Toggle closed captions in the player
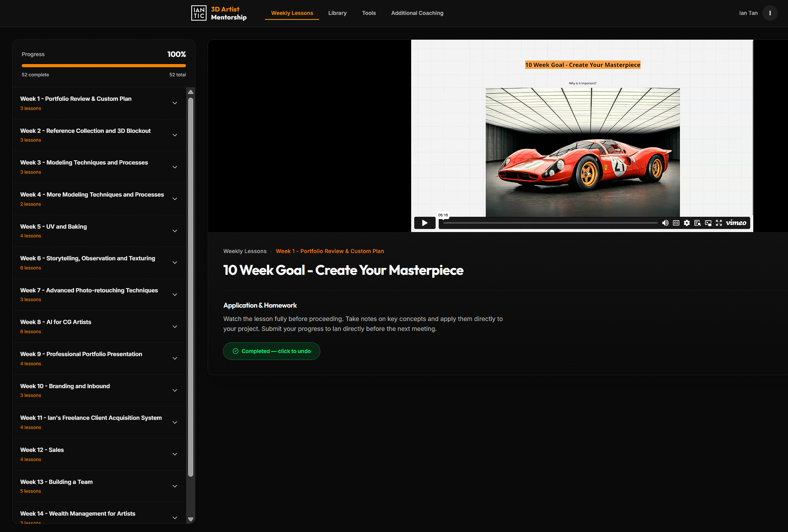The height and width of the screenshot is (532, 788). tap(676, 223)
